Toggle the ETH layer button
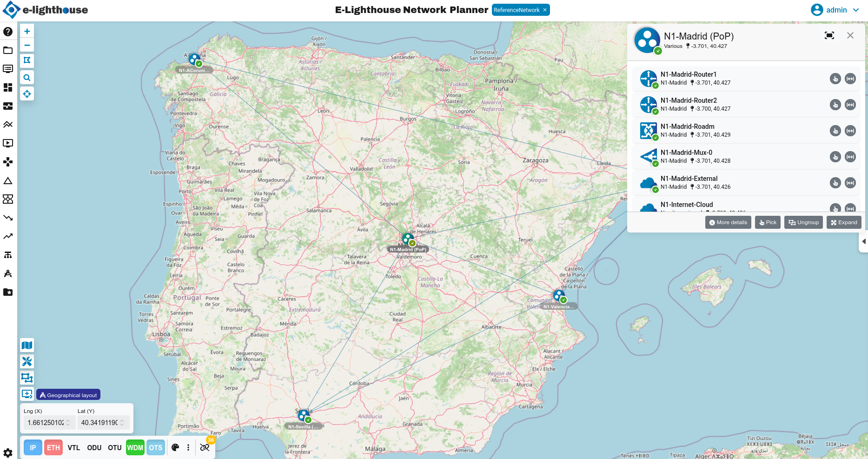Screen dimensions: 868x459 [x=53, y=447]
